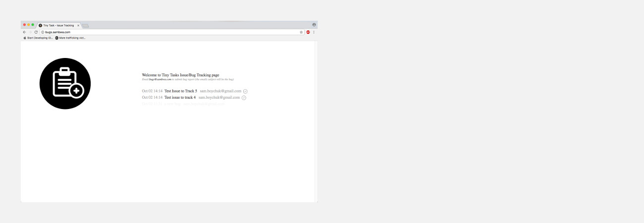Open Test issue to track 4
Viewport: 644px width, 223px height.
point(180,98)
